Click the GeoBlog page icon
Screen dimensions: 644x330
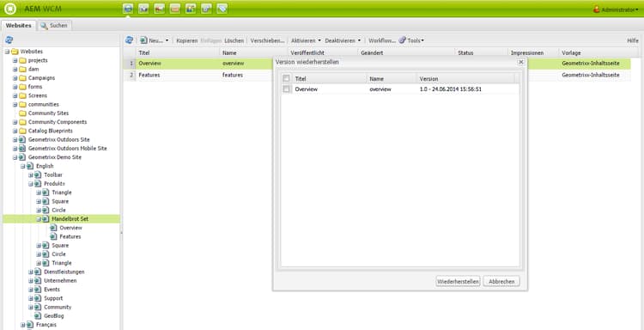pyautogui.click(x=38, y=316)
